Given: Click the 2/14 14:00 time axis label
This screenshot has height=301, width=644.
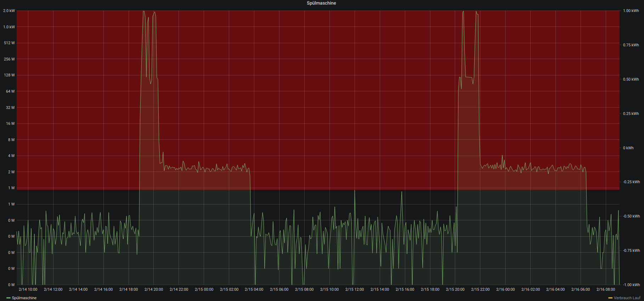Looking at the screenshot, I should 78,289.
